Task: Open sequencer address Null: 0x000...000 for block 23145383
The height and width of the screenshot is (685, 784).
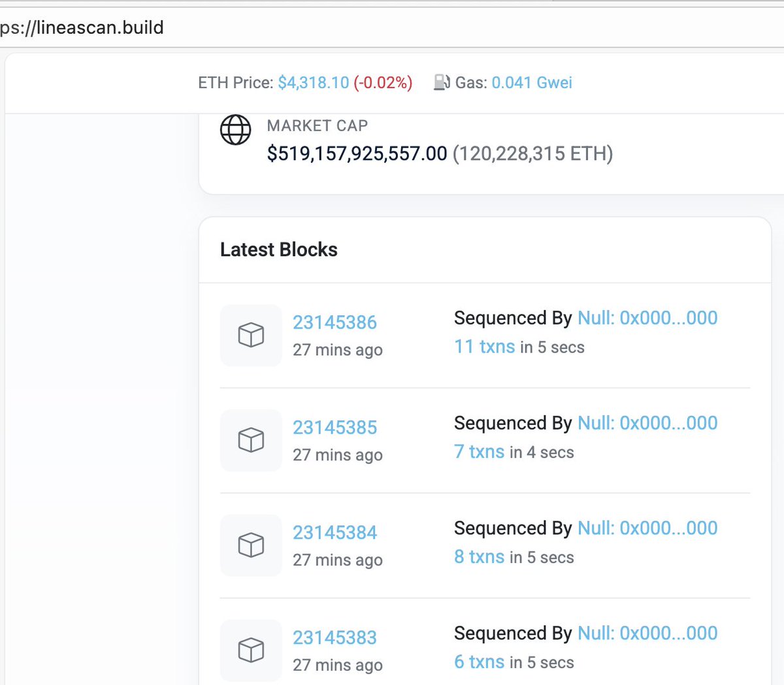Action: (x=647, y=633)
